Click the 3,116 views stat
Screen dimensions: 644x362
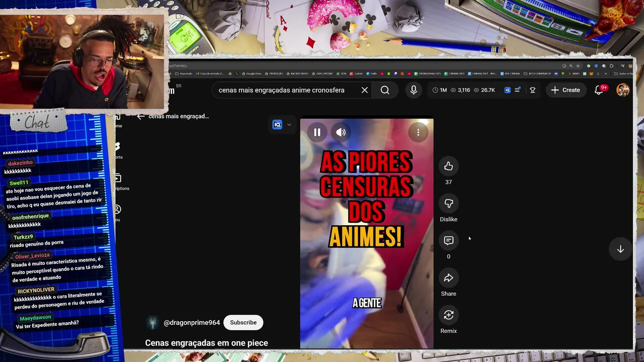460,90
